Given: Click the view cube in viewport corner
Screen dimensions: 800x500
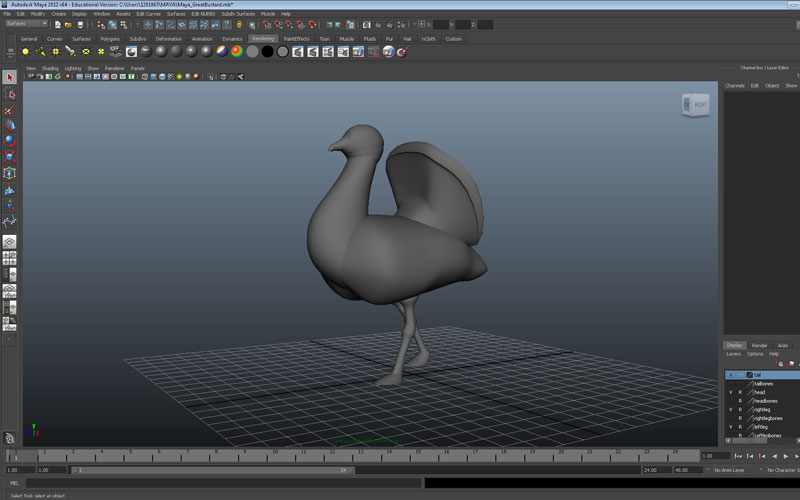Looking at the screenshot, I should [x=694, y=104].
